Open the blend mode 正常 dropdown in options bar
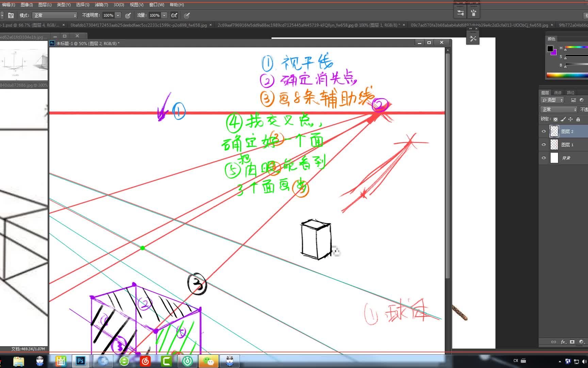The image size is (588, 368). 55,15
